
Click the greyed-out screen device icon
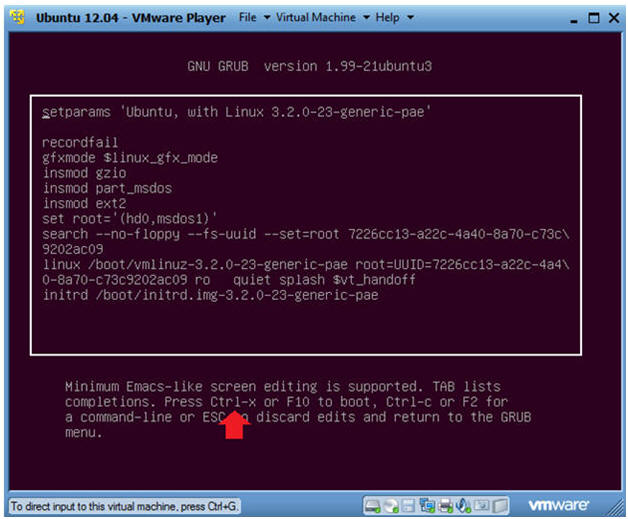pos(482,506)
